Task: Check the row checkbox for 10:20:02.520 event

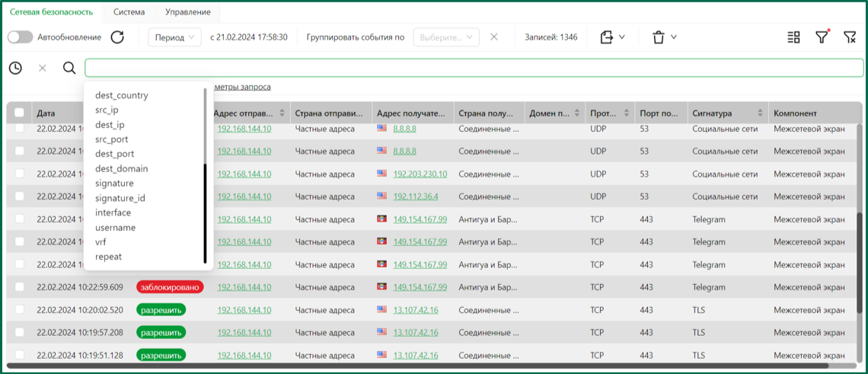Action: 19,310
